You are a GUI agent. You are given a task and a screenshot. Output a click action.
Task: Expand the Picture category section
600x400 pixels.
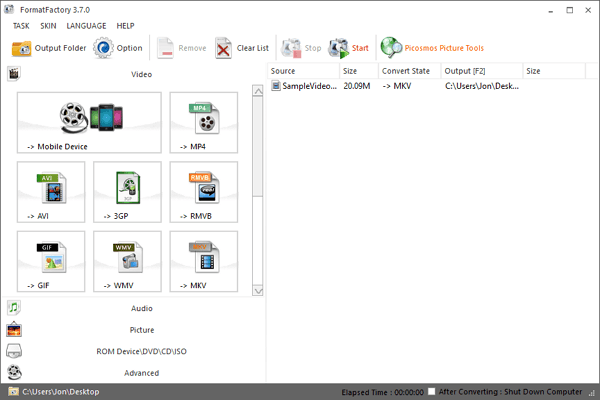click(x=141, y=329)
